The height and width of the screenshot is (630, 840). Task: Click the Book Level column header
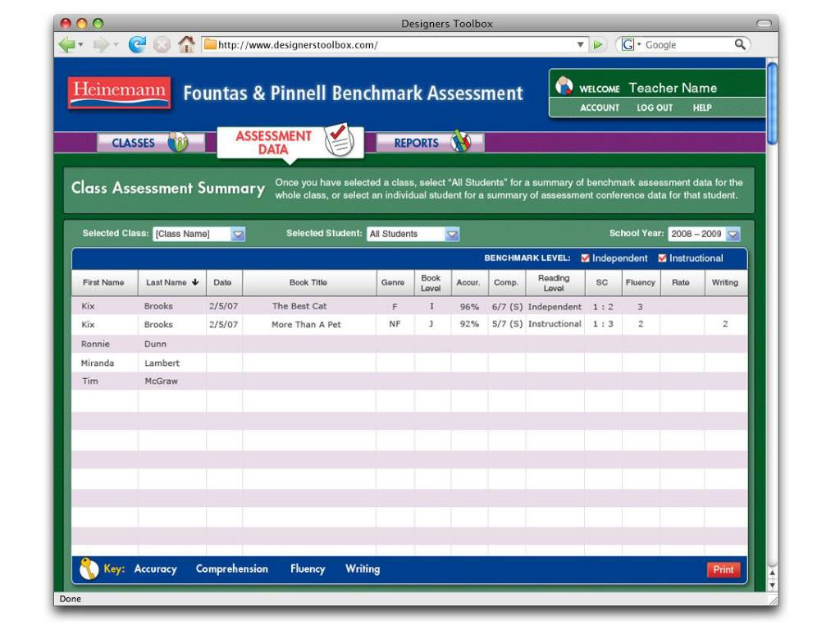[x=432, y=283]
